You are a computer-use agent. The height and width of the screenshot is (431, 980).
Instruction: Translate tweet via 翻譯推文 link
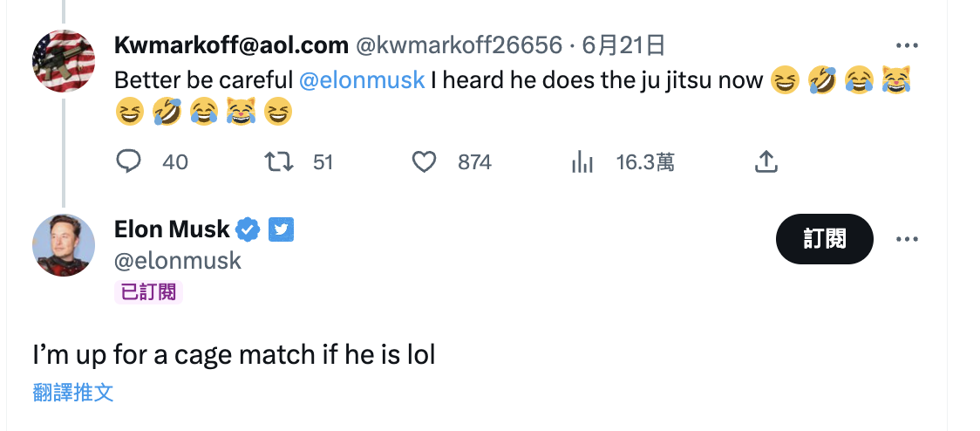point(73,393)
